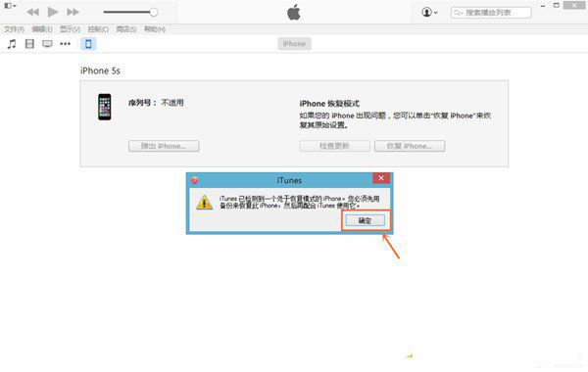Click the volume slider knob

tap(154, 12)
